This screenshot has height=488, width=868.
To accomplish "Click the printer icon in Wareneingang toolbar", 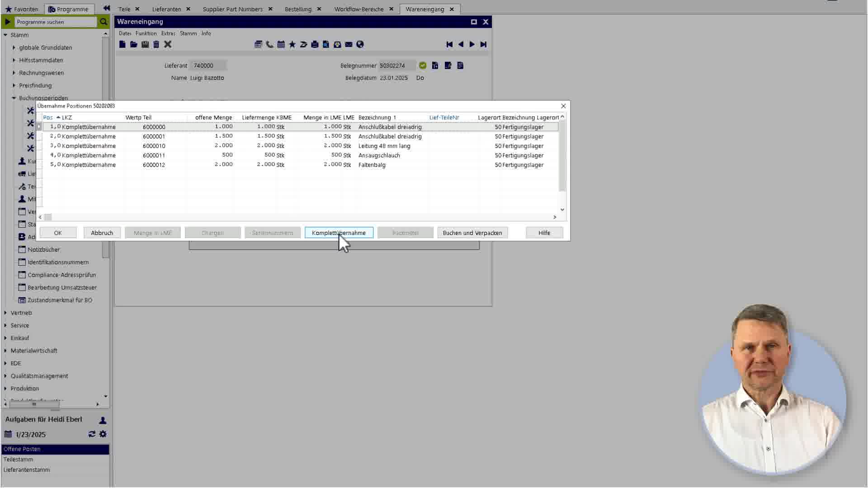I will coord(315,44).
